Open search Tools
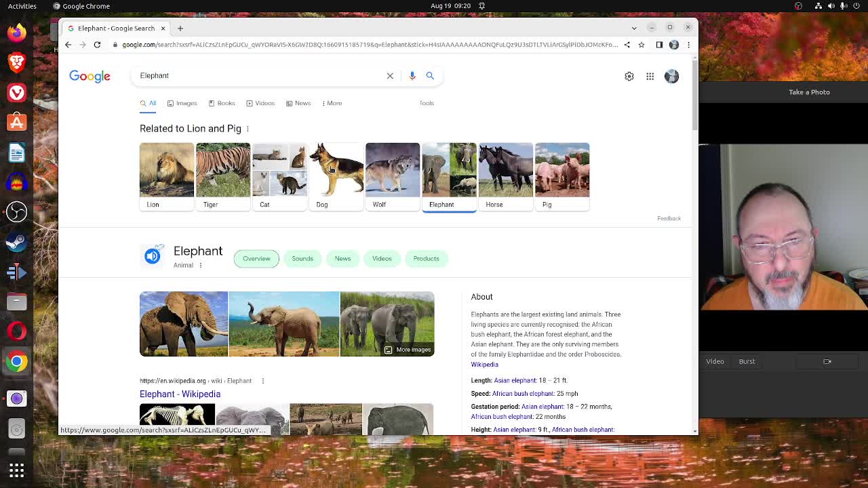This screenshot has height=488, width=868. pos(427,103)
